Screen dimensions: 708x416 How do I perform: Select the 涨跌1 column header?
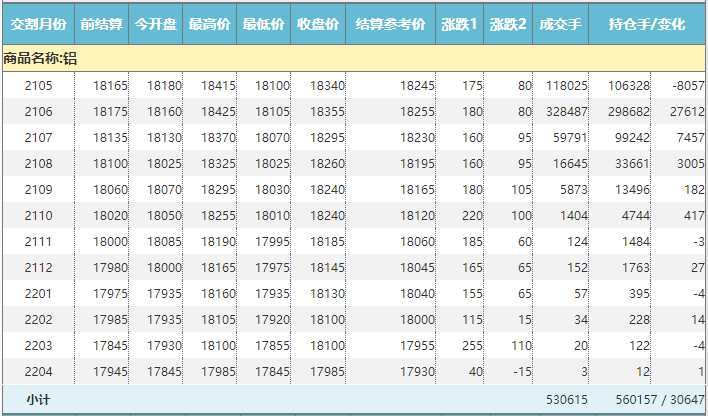[x=460, y=23]
